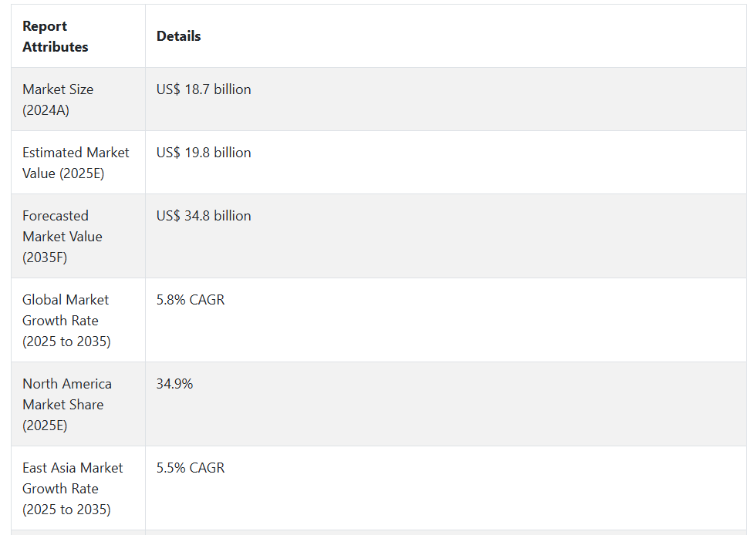This screenshot has width=756, height=535.
Task: Click the US$ 18.7 billion value
Action: [x=204, y=89]
